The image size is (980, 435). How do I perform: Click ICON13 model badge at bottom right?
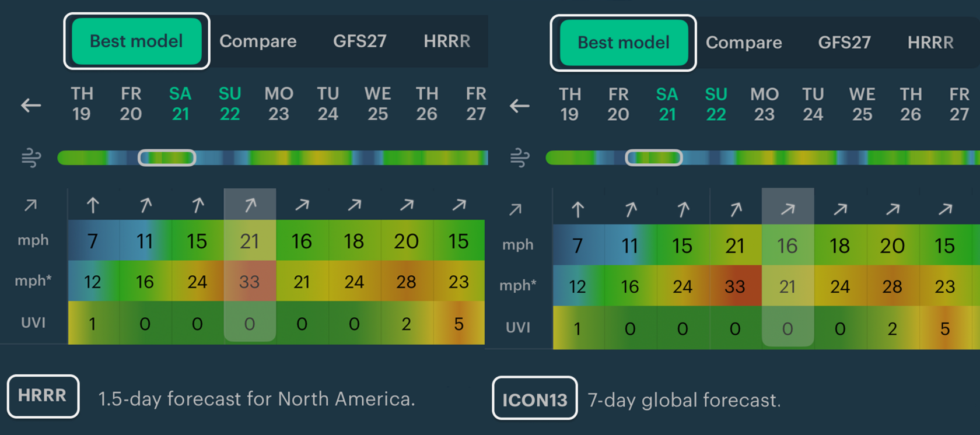(535, 398)
